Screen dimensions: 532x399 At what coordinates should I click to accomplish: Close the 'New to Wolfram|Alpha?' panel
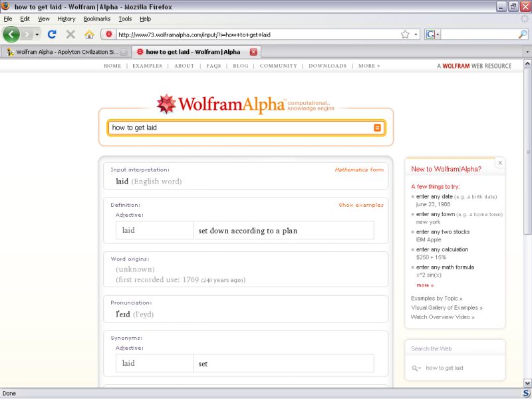pyautogui.click(x=500, y=163)
